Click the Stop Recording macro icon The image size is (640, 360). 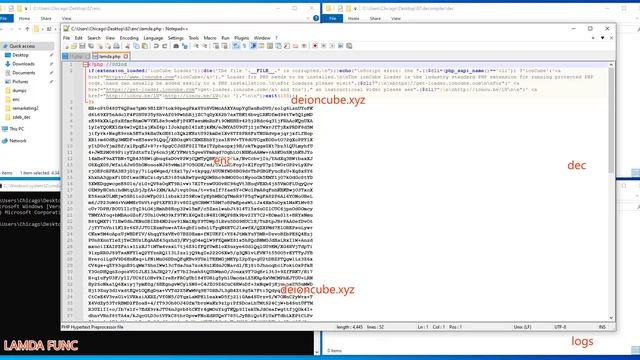coord(324,46)
